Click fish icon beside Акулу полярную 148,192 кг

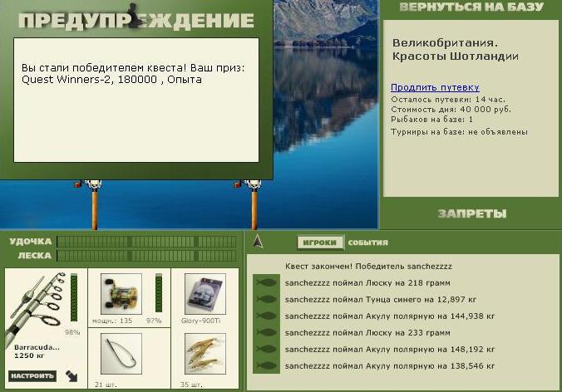click(266, 349)
